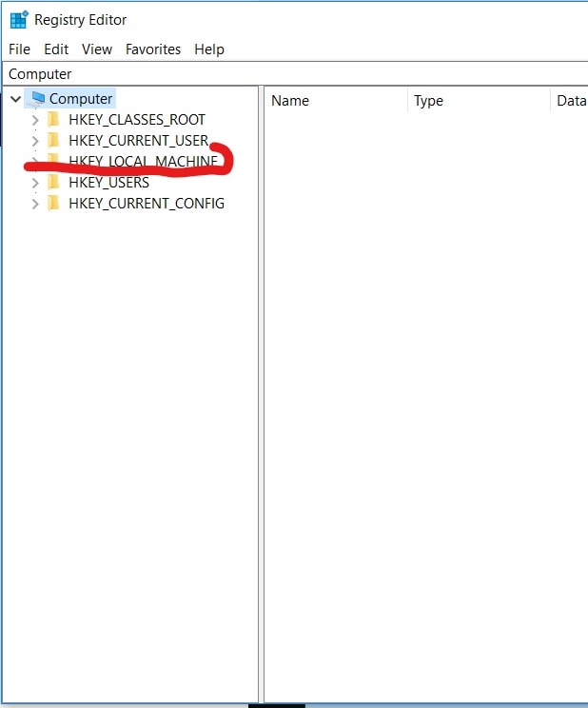Image resolution: width=588 pixels, height=708 pixels.
Task: Click the HKEY_CLASSES_ROOT folder icon
Action: tap(53, 120)
